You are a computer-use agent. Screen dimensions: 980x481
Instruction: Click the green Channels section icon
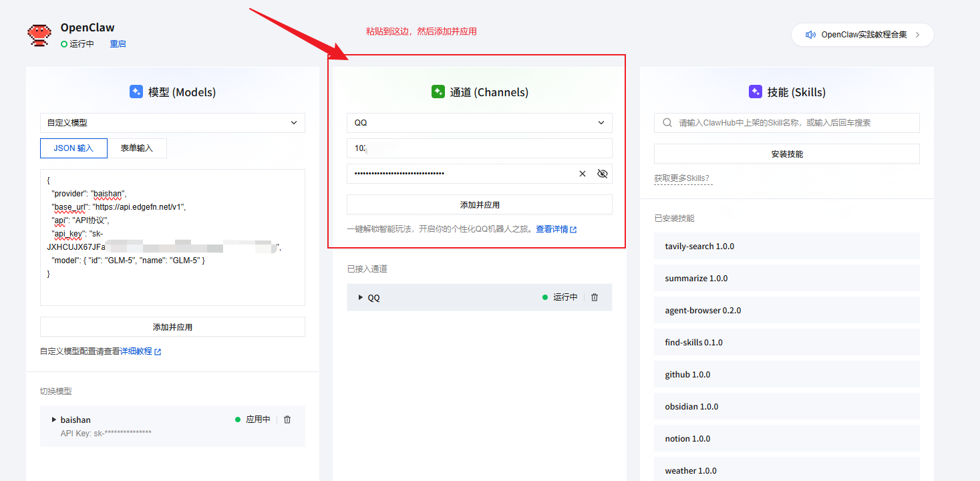(438, 92)
